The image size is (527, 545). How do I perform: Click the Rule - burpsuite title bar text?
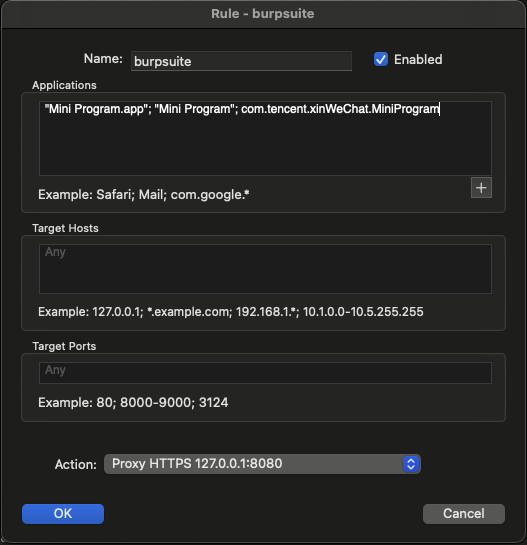coord(263,14)
